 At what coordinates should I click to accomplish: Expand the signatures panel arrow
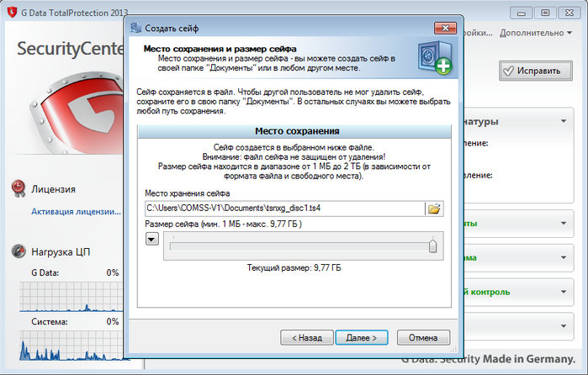(564, 121)
